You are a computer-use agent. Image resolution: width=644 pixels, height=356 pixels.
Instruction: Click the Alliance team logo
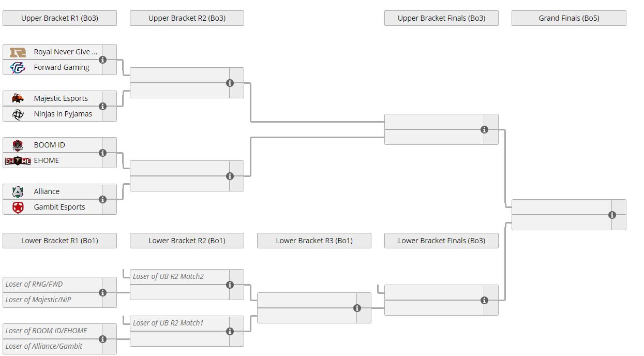(x=18, y=191)
